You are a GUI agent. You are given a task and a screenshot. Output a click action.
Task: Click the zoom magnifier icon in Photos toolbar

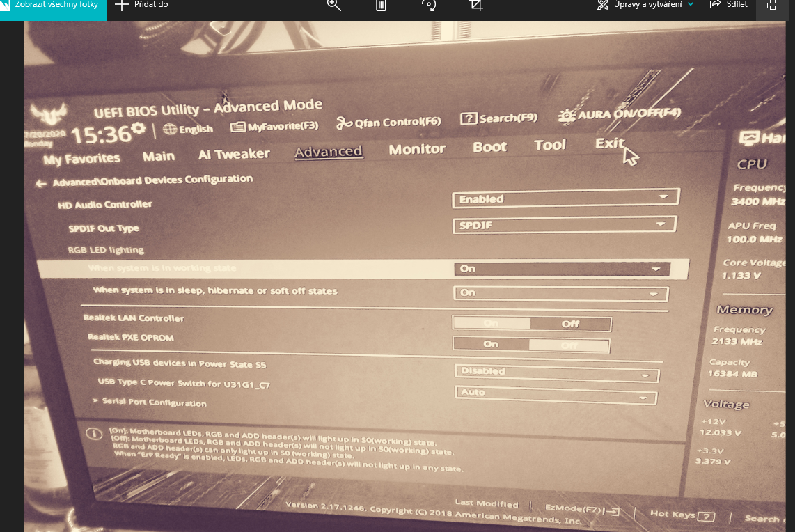[x=333, y=5]
